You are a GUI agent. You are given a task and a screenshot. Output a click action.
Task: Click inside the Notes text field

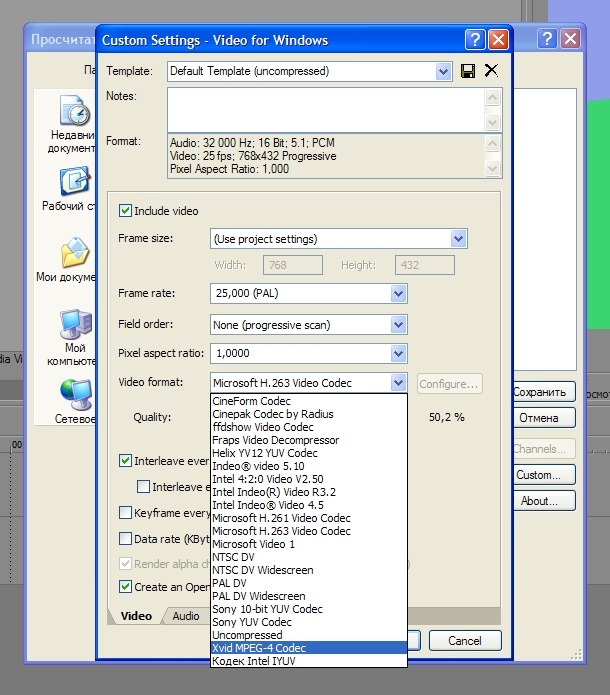pyautogui.click(x=326, y=109)
